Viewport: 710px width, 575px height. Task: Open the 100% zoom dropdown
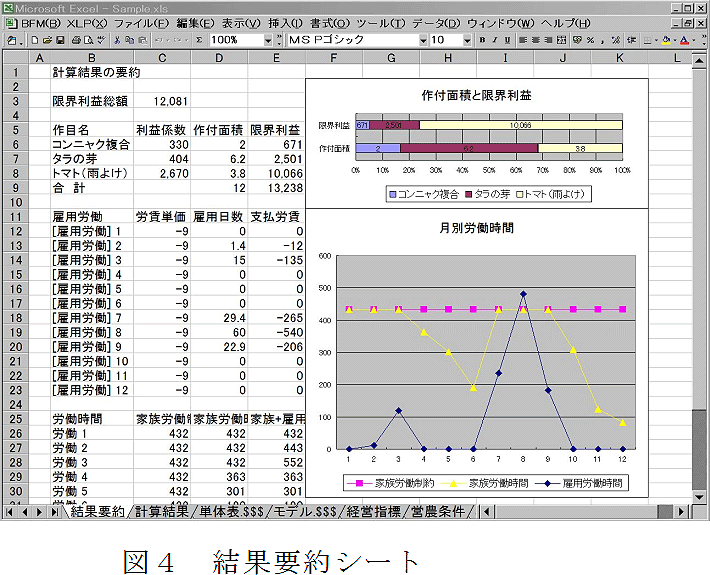267,40
